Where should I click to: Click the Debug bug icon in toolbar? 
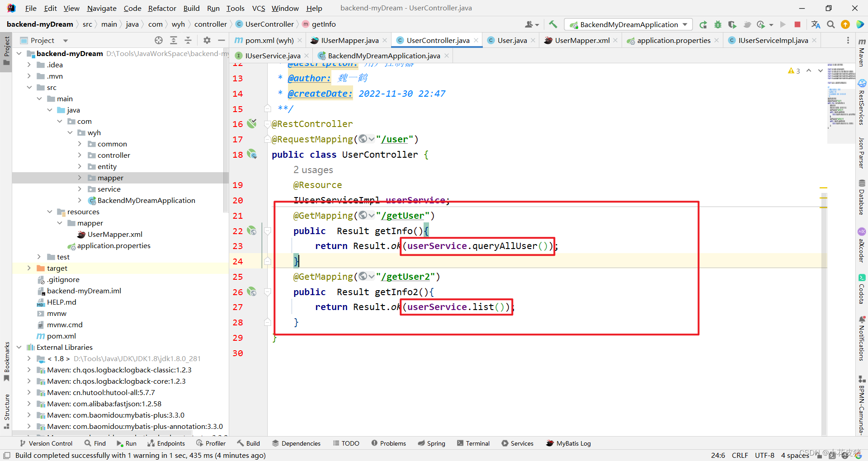[x=717, y=24]
